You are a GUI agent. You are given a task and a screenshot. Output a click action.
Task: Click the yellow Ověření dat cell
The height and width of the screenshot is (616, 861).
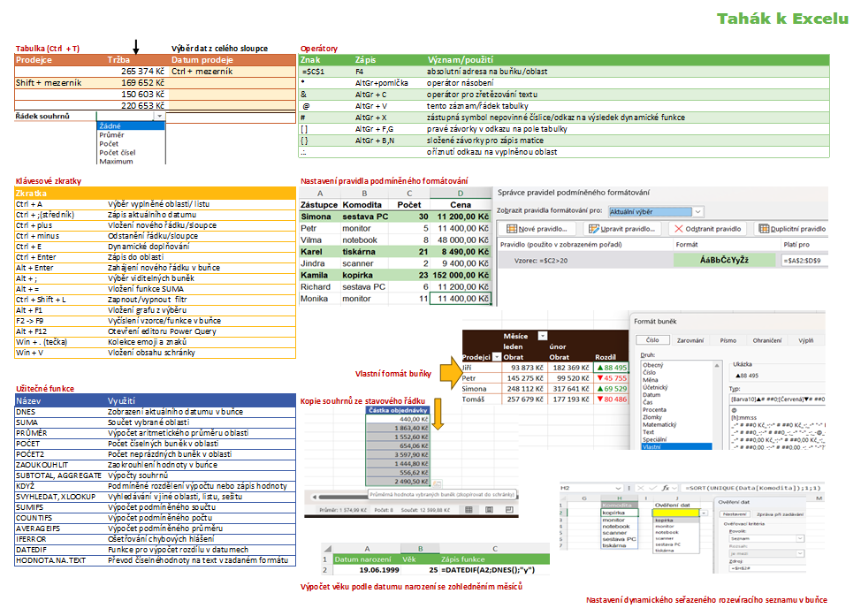click(676, 513)
